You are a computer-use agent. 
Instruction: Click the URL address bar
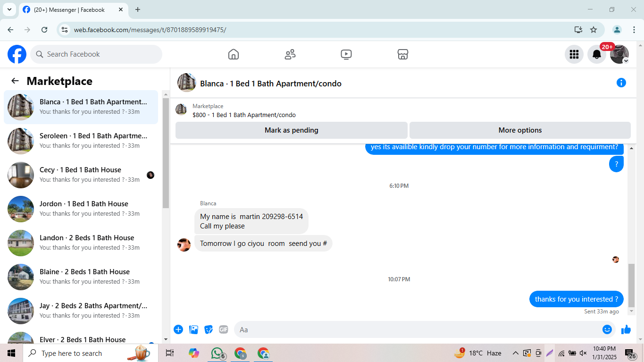pos(321,30)
